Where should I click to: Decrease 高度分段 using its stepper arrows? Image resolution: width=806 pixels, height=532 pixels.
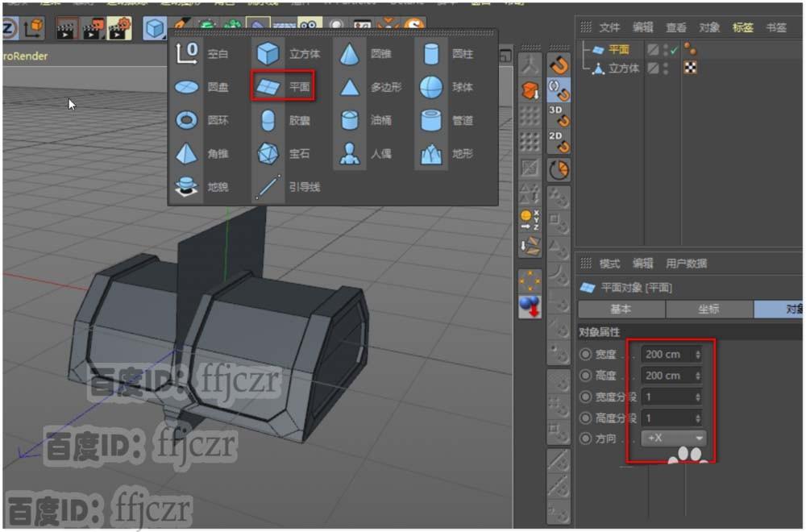pos(699,420)
